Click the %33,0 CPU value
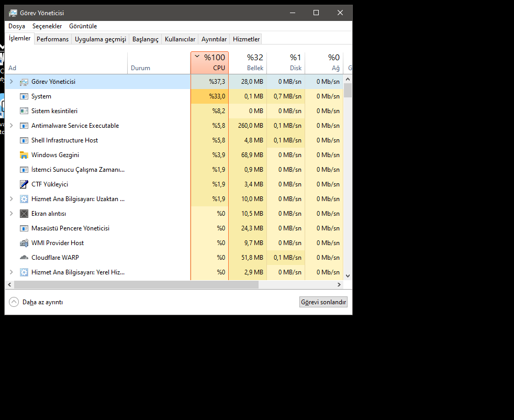The image size is (514, 420). 217,96
